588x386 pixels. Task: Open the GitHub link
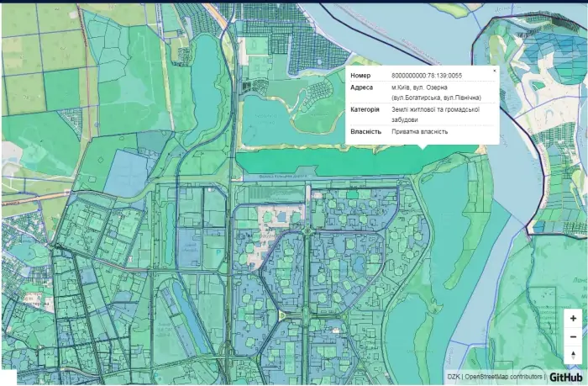tap(566, 377)
